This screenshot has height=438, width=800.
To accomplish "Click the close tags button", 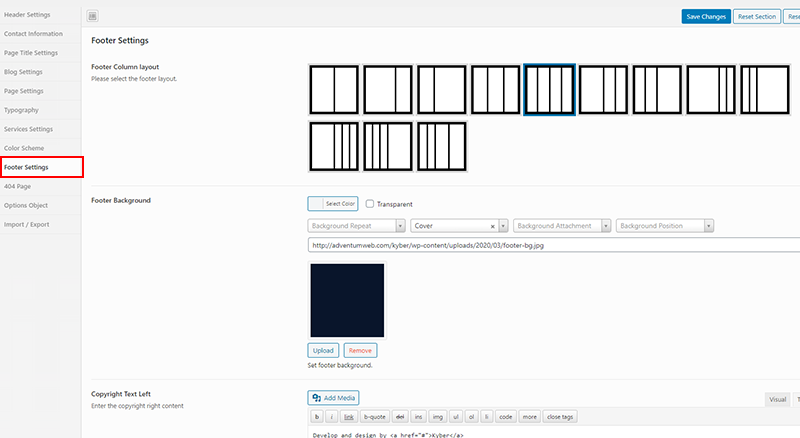I will (560, 417).
